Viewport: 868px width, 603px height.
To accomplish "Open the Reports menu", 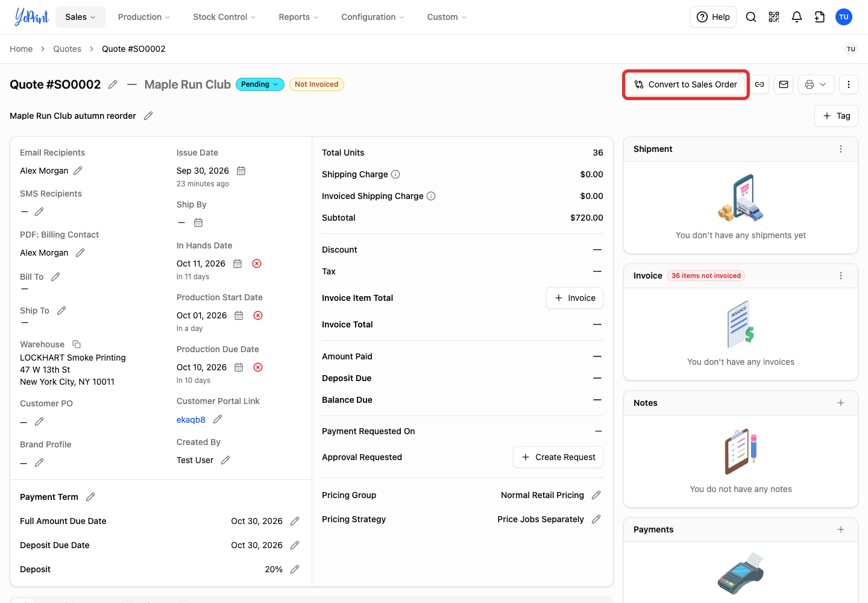I will (x=298, y=17).
